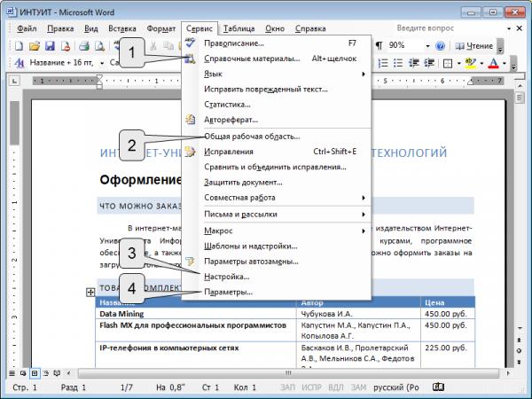Open the Вид menu
This screenshot has width=532, height=399.
(91, 29)
